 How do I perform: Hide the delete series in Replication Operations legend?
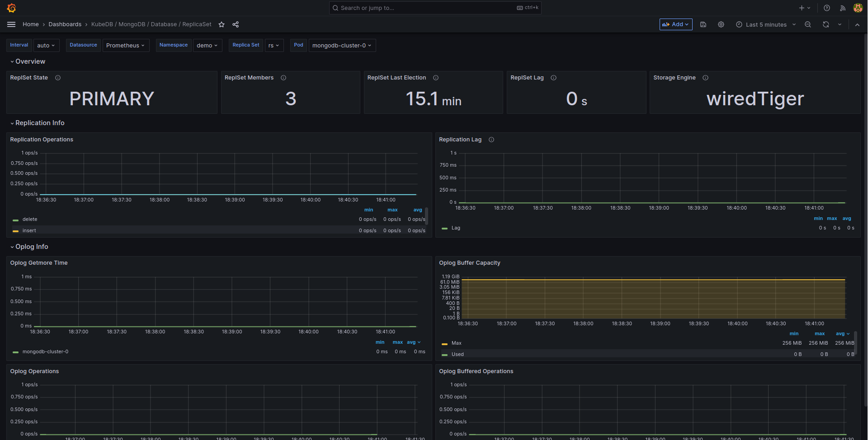(x=31, y=219)
